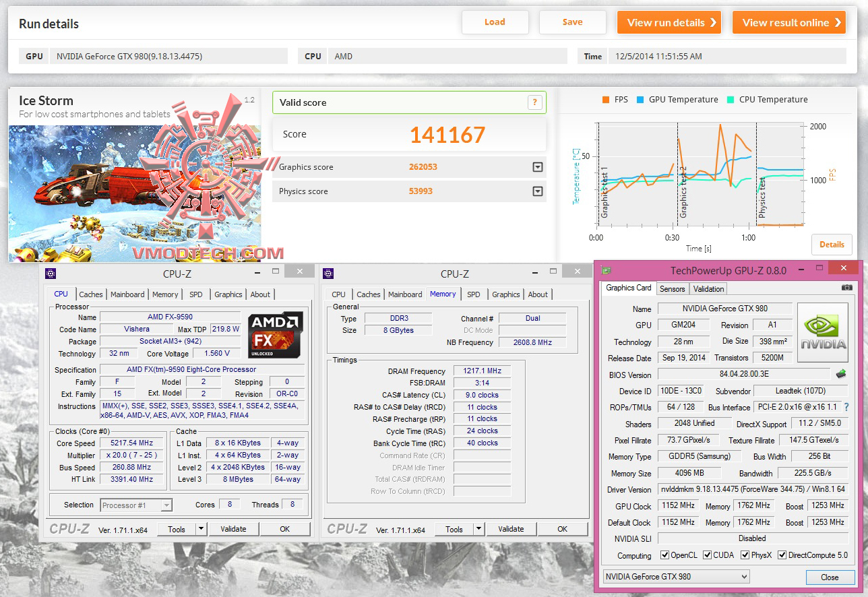Switch to the Sensors tab in GPU-Z
Viewport: 868px width, 597px height.
pos(672,289)
